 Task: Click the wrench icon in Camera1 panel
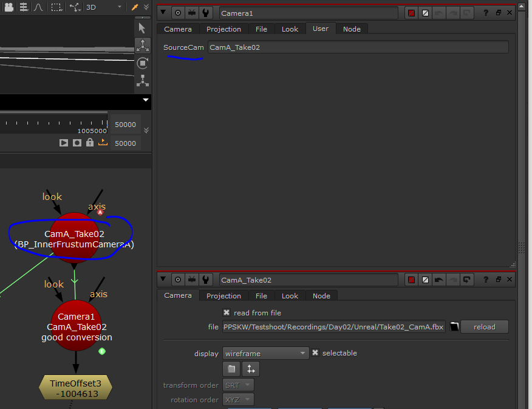pos(206,13)
